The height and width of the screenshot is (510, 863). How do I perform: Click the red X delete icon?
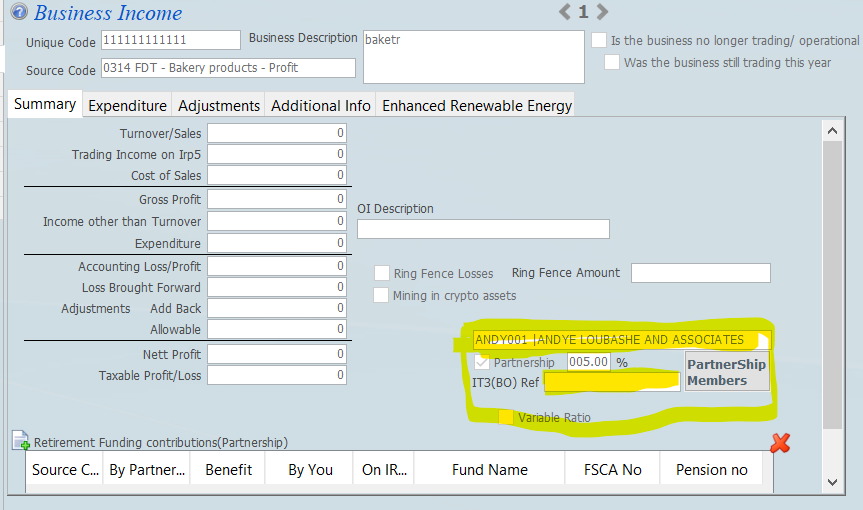(x=780, y=442)
